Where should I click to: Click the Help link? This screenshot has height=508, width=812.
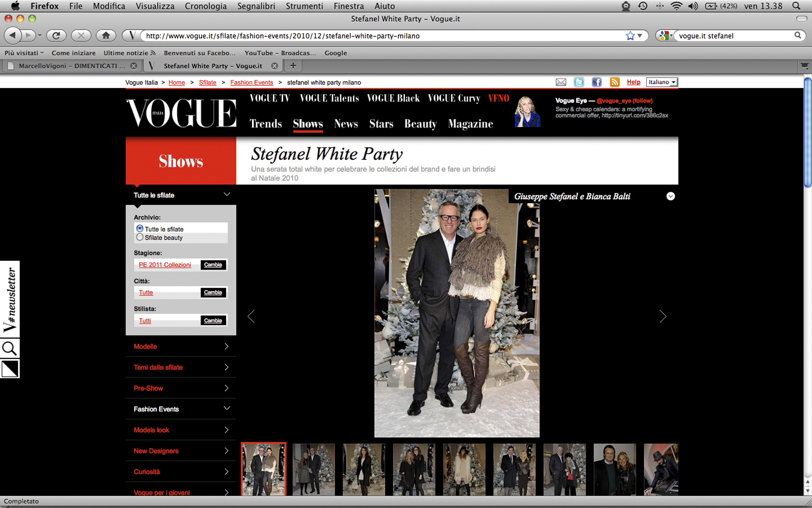coord(633,82)
